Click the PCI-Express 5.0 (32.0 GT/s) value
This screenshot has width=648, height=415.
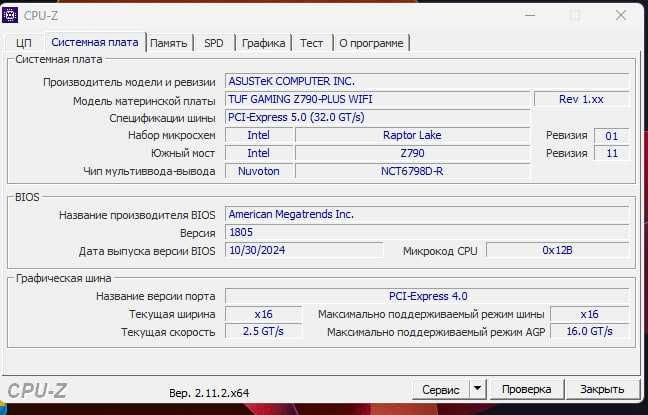tap(377, 117)
